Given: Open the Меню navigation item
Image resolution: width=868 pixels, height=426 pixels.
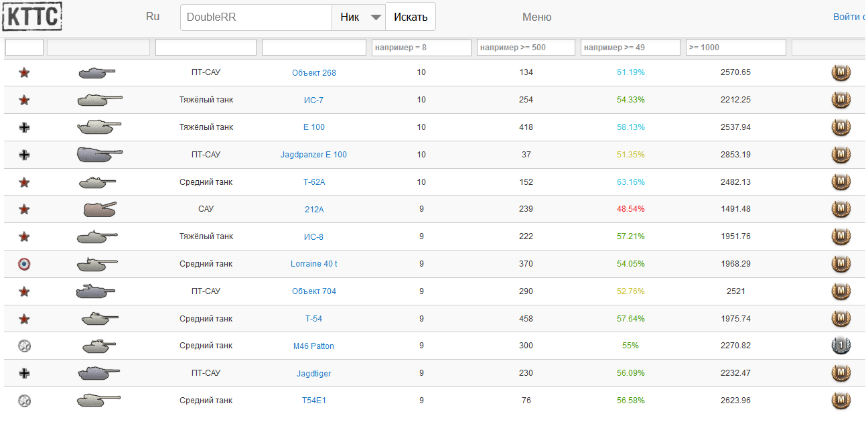Looking at the screenshot, I should point(537,17).
